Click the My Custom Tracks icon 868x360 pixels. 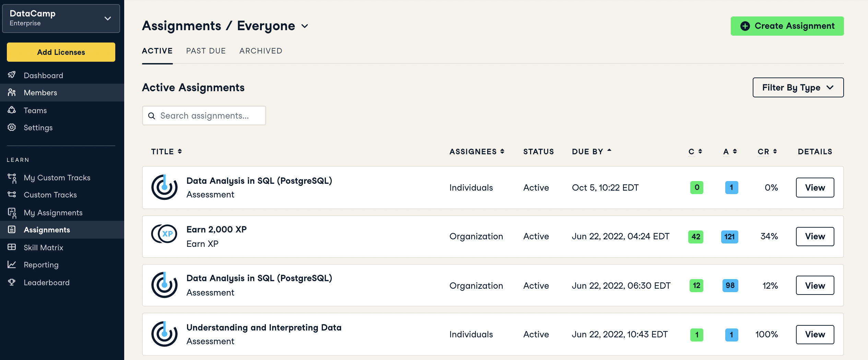12,178
